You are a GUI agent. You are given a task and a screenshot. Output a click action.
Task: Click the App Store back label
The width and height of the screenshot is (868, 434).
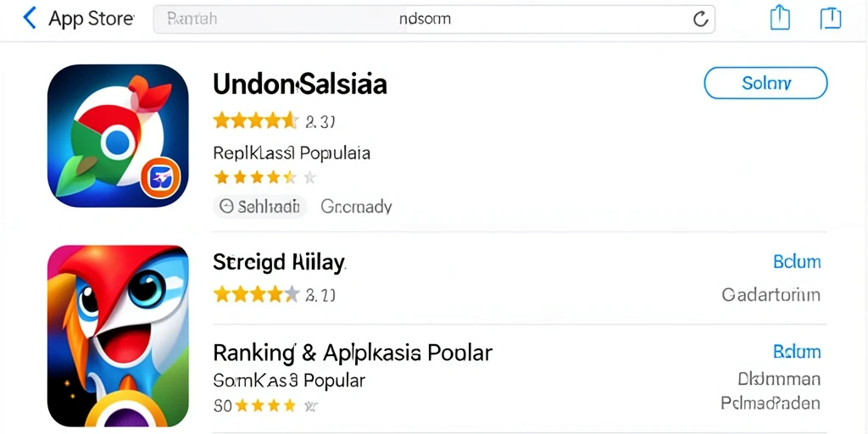tap(92, 19)
